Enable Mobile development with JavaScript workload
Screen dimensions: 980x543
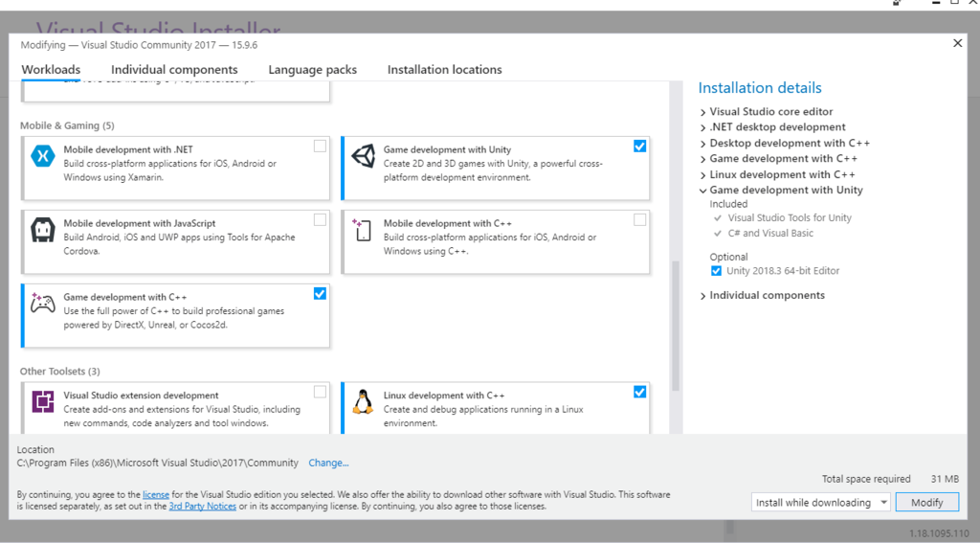coord(320,220)
